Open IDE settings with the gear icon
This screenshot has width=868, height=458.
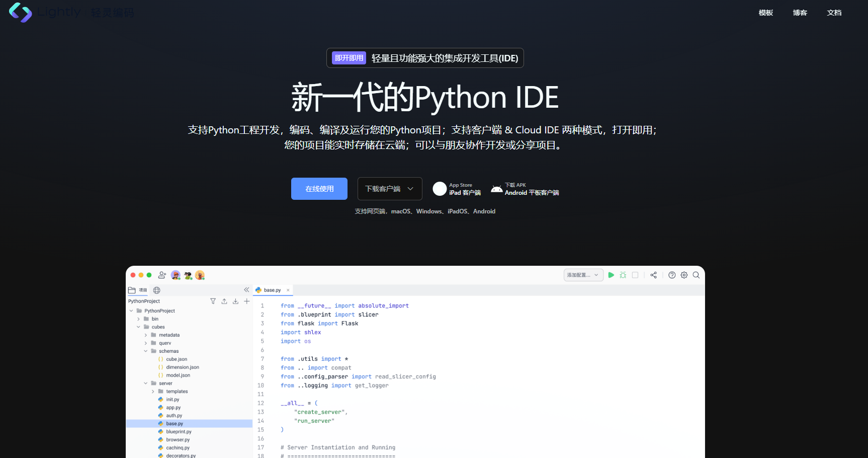coord(684,275)
